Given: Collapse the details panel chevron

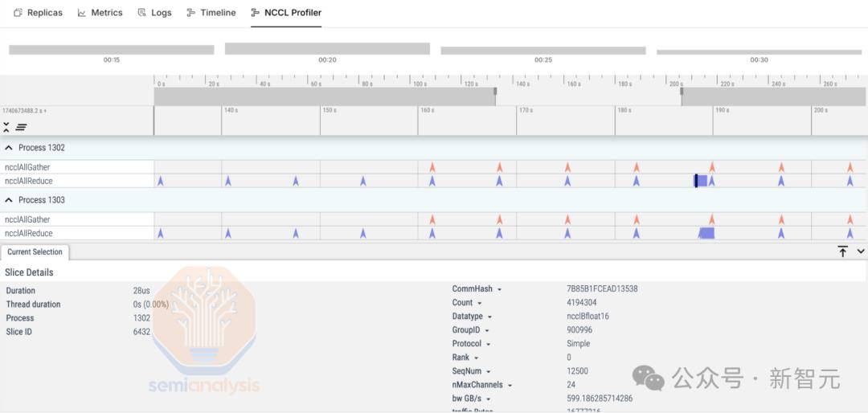Looking at the screenshot, I should 860,251.
